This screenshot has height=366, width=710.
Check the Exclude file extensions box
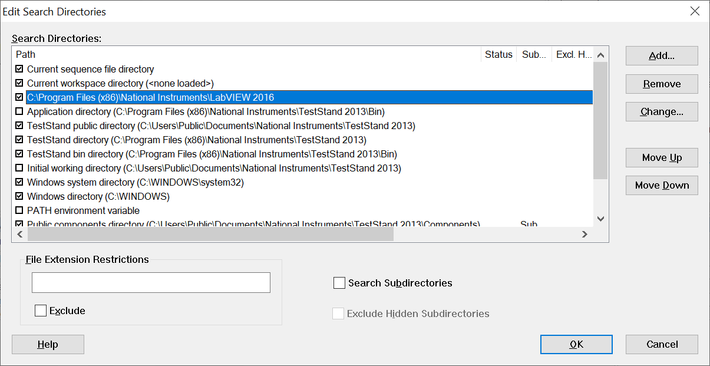tap(40, 311)
